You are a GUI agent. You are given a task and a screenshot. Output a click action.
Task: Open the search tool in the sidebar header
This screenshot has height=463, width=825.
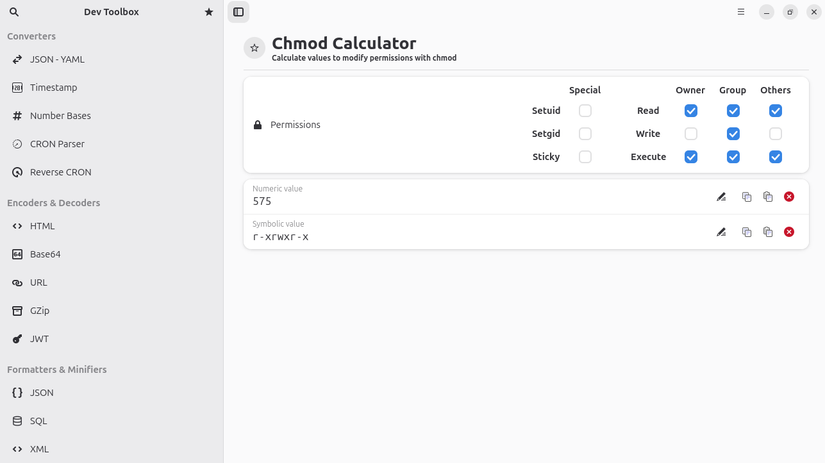point(14,12)
